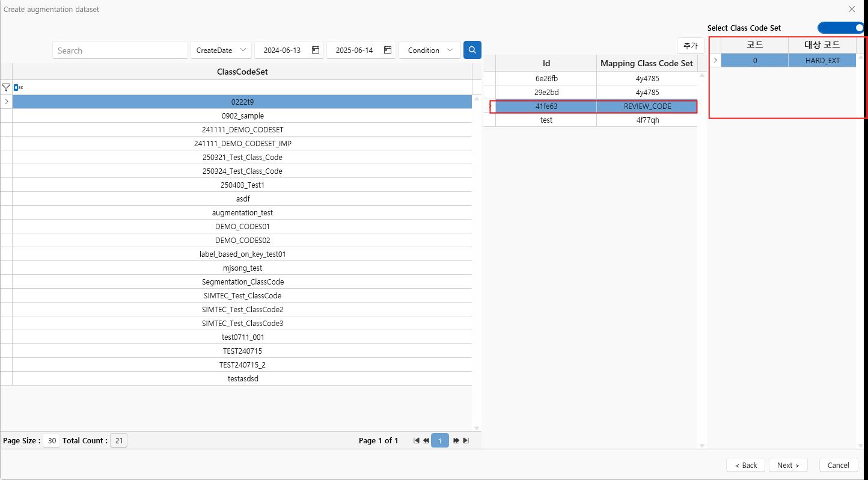Viewport: 868px width, 480px height.
Task: Sort by Mapping Class Code Set column header
Action: point(646,63)
